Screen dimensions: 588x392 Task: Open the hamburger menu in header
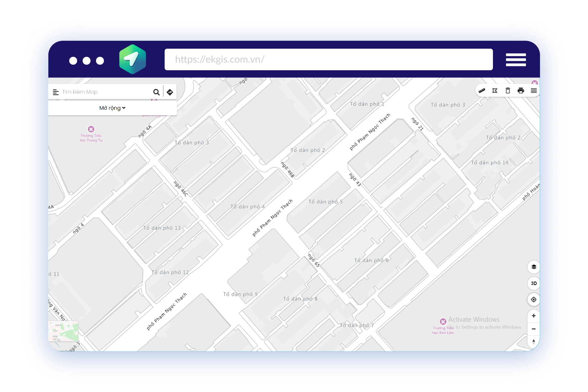(x=516, y=59)
